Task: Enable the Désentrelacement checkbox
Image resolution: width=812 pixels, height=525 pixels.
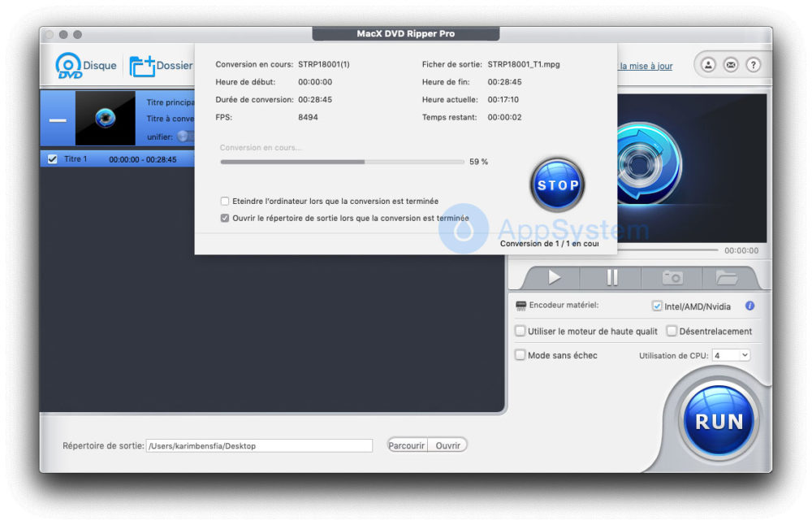Action: 672,331
